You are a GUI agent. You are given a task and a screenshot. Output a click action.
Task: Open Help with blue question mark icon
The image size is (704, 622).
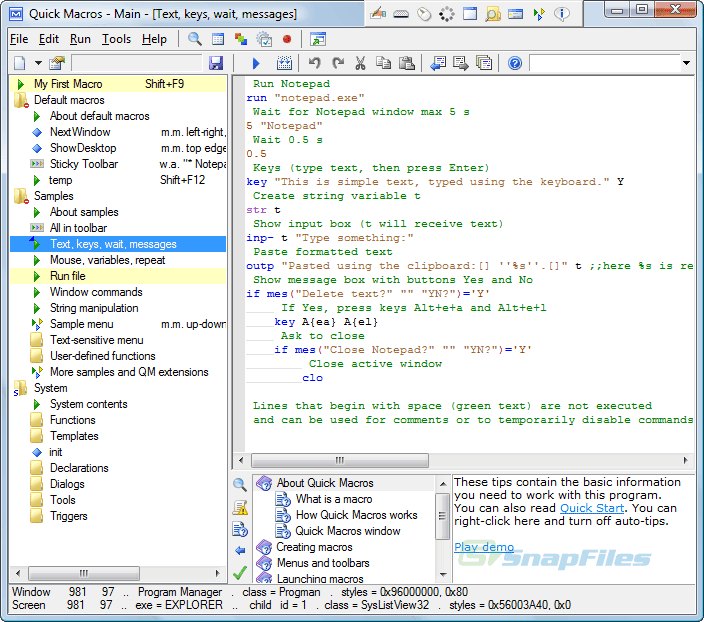[x=515, y=63]
